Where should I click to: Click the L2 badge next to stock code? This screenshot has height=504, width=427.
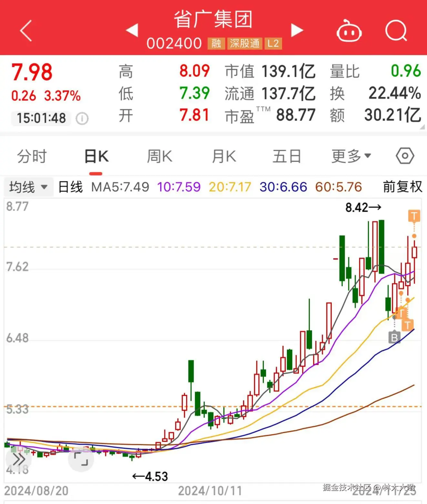[273, 43]
